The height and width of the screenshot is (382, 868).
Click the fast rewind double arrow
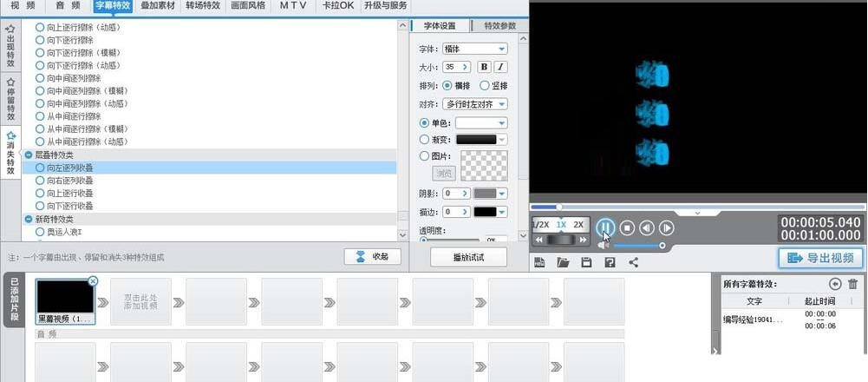click(539, 240)
